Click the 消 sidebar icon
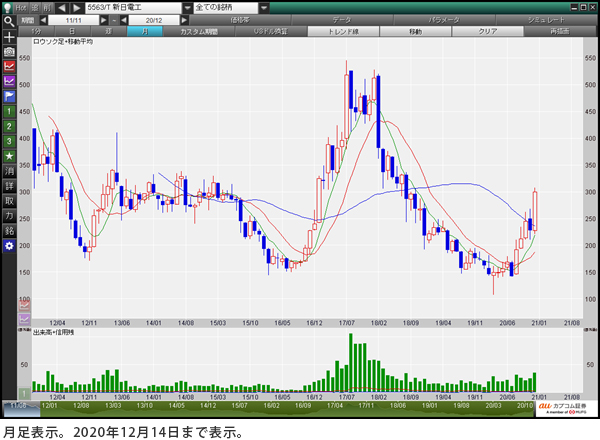 coord(9,171)
